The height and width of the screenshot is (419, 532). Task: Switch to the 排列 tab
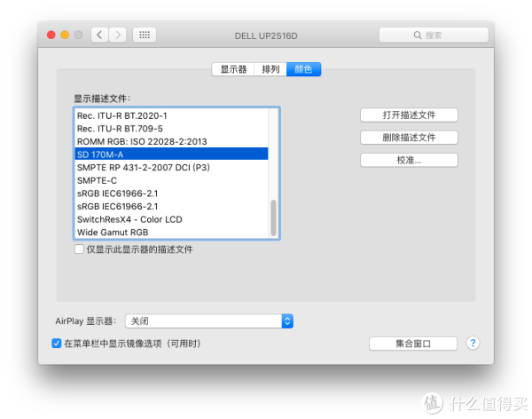[270, 69]
